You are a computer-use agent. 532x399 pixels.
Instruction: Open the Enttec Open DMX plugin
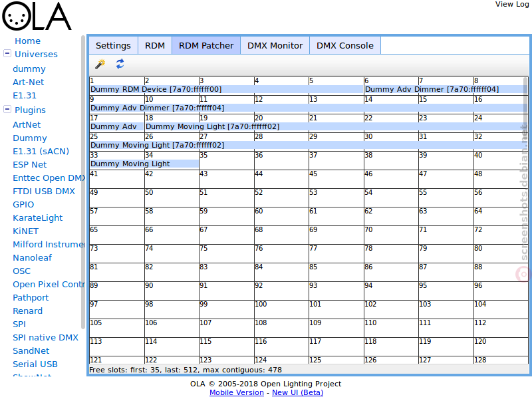49,178
